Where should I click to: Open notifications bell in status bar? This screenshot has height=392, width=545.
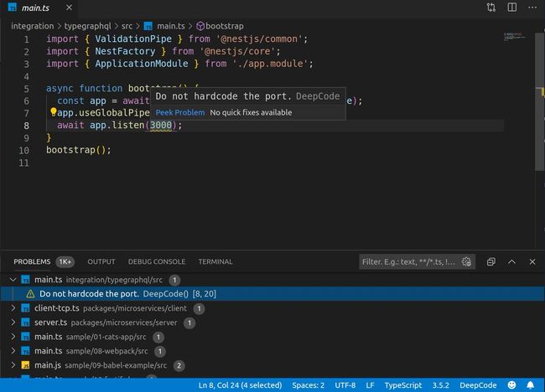tap(531, 384)
